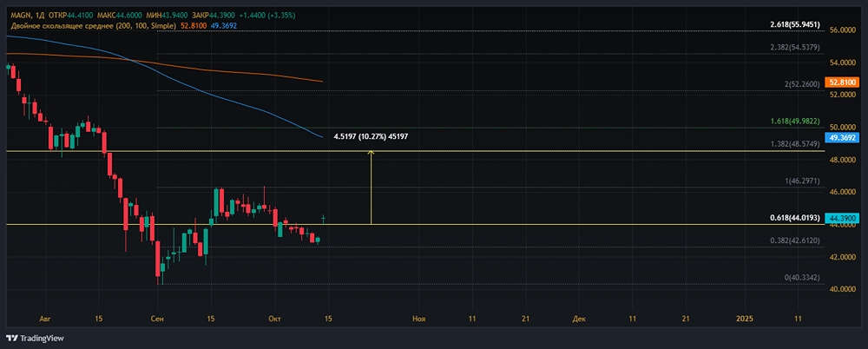This screenshot has width=868, height=349.
Task: Select the 1.618(49.9822) Fibonacci label
Action: point(795,121)
